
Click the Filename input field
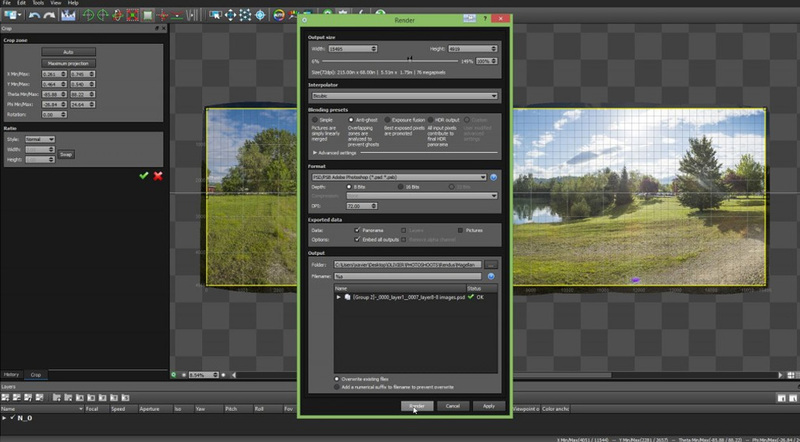pyautogui.click(x=408, y=276)
